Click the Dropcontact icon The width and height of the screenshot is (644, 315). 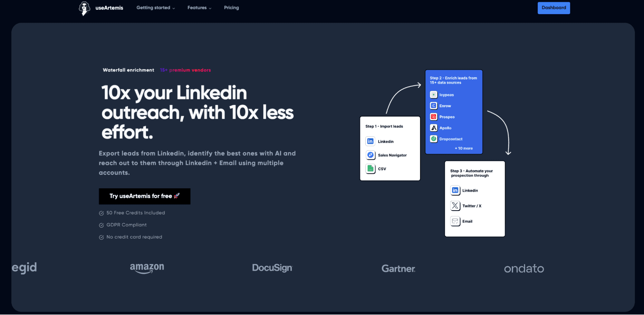[434, 139]
